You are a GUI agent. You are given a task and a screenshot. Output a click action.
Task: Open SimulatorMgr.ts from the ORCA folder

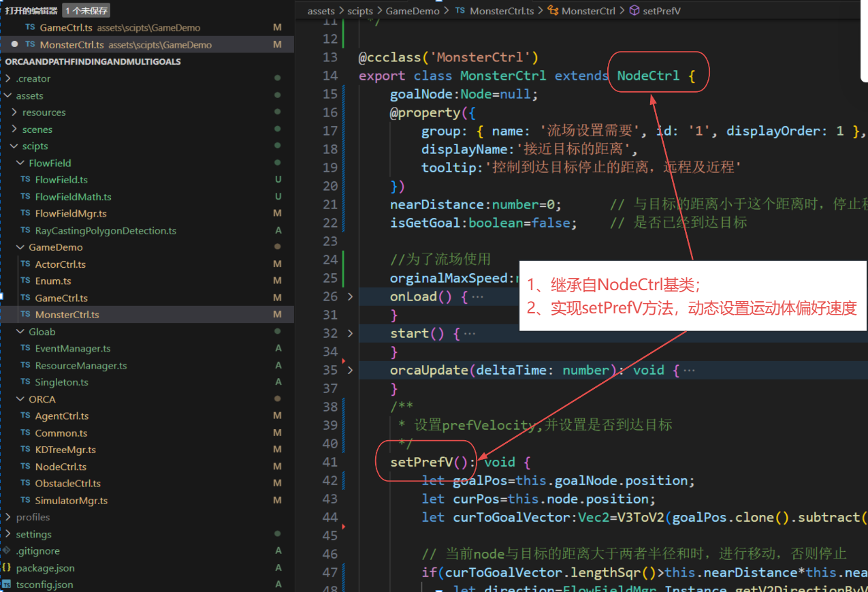tap(71, 500)
